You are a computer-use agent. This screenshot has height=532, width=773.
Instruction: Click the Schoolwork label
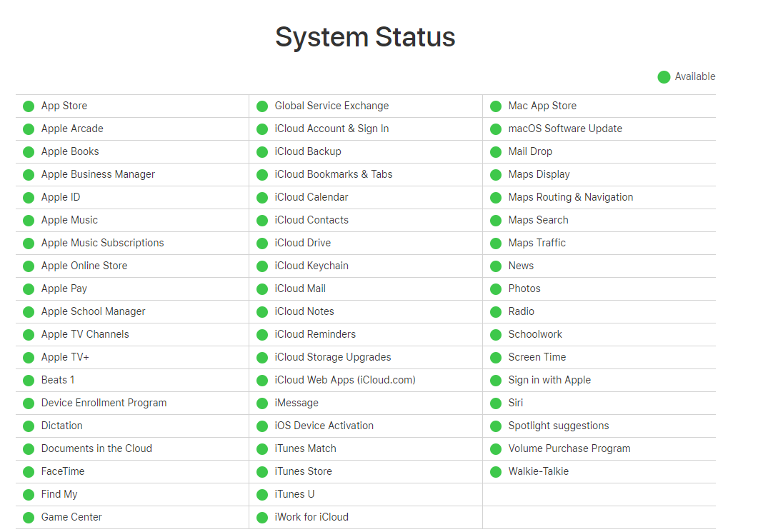(x=535, y=334)
